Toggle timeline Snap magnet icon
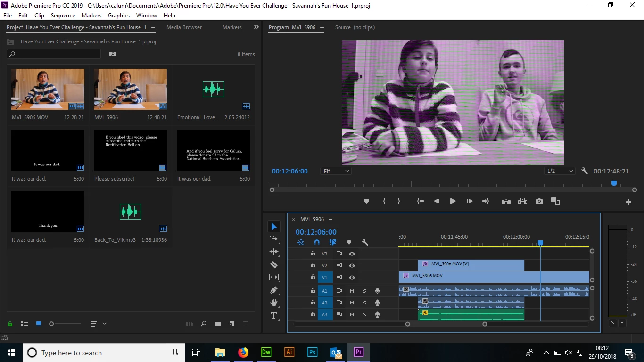Viewport: 644px width, 362px height. pos(317,242)
